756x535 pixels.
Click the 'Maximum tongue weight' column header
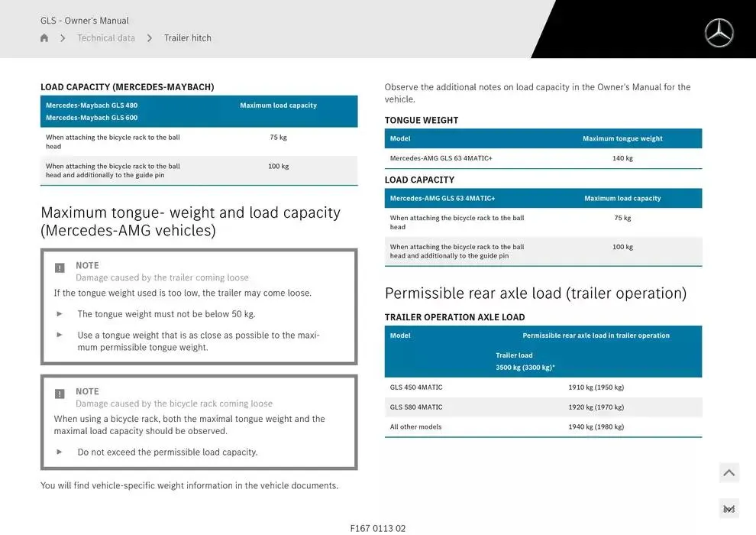[622, 139]
